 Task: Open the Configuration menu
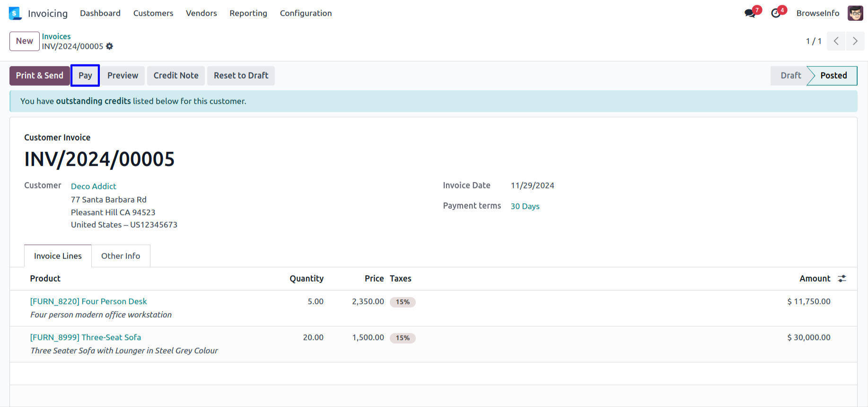(x=306, y=13)
